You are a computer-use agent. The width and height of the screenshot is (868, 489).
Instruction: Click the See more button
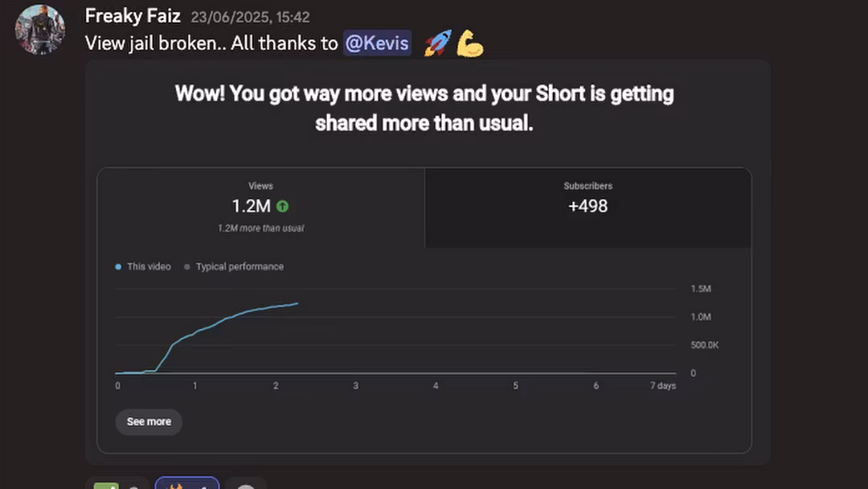click(149, 422)
